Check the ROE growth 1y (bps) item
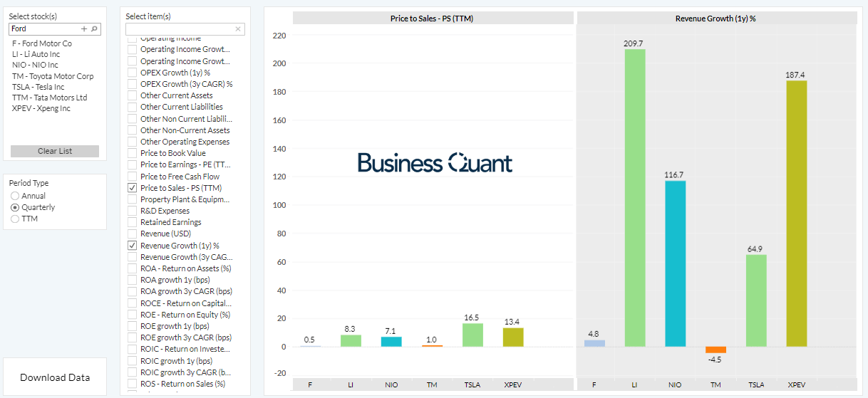This screenshot has width=868, height=398. (132, 326)
